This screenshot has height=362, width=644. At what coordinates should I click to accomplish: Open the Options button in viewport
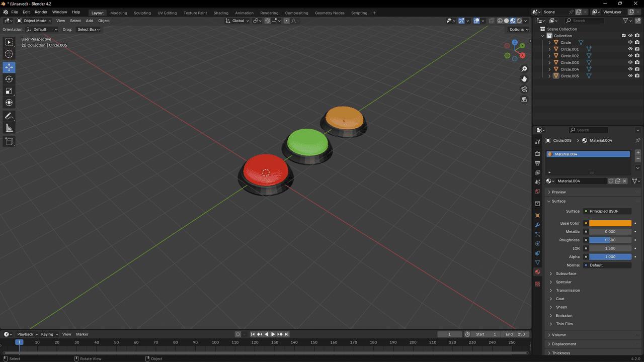coord(518,30)
